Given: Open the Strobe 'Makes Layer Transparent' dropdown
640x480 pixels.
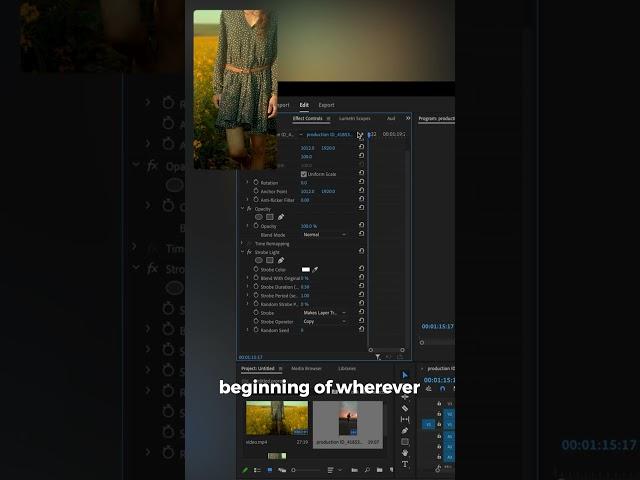Looking at the screenshot, I should point(323,312).
